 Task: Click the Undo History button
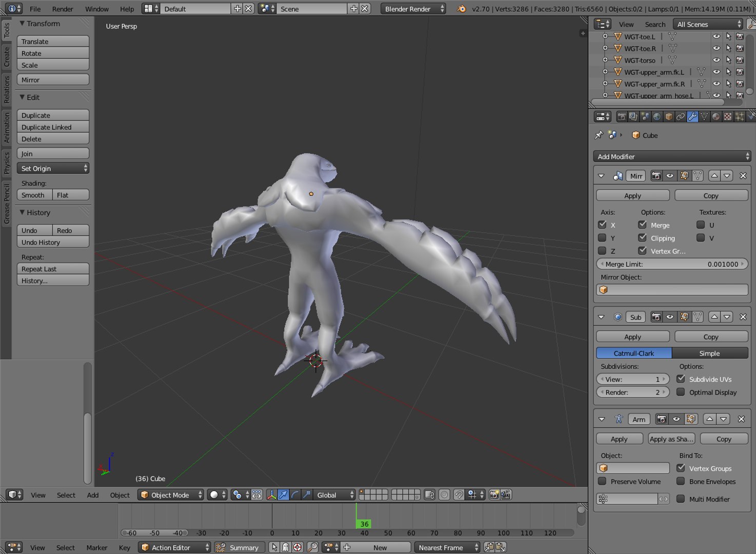pyautogui.click(x=53, y=242)
